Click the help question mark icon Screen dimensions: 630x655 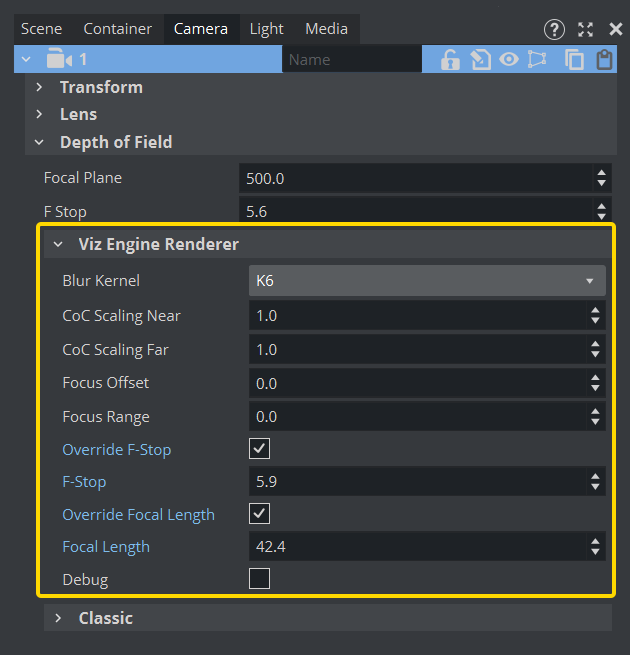click(554, 30)
